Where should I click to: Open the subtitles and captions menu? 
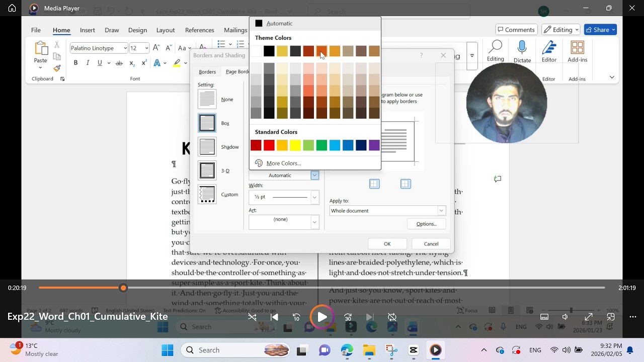[544, 317]
